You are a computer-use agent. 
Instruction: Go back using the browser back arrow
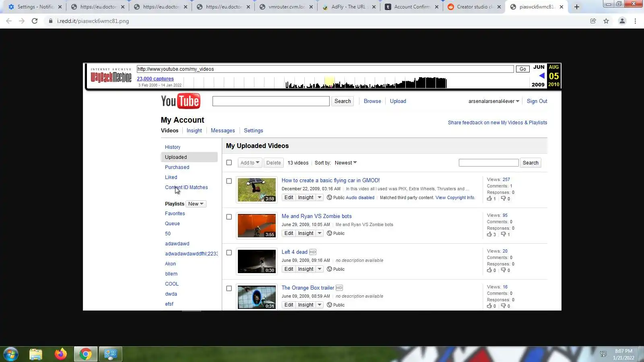(x=9, y=21)
